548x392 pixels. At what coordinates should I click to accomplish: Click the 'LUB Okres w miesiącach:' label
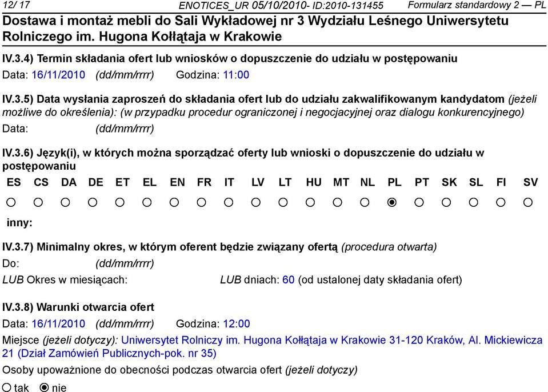click(65, 280)
